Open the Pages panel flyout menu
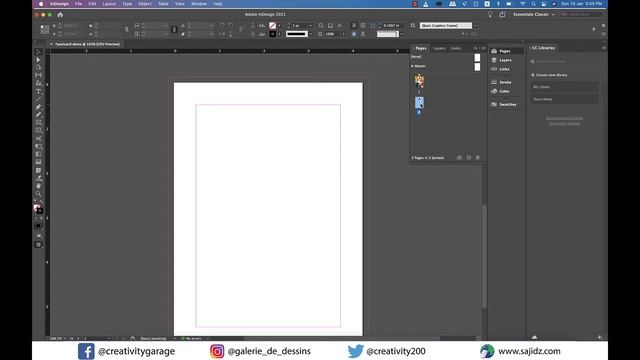The image size is (640, 360). pyautogui.click(x=484, y=48)
